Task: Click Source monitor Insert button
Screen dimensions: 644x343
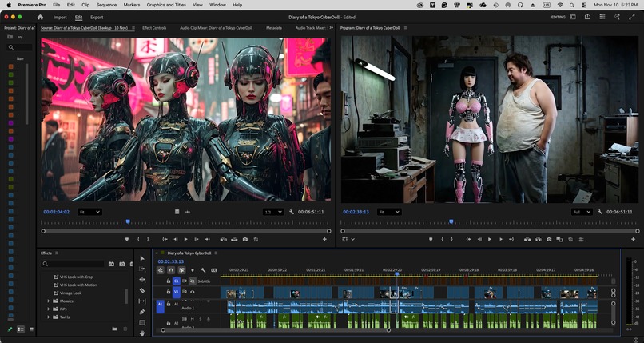Action: (224, 239)
